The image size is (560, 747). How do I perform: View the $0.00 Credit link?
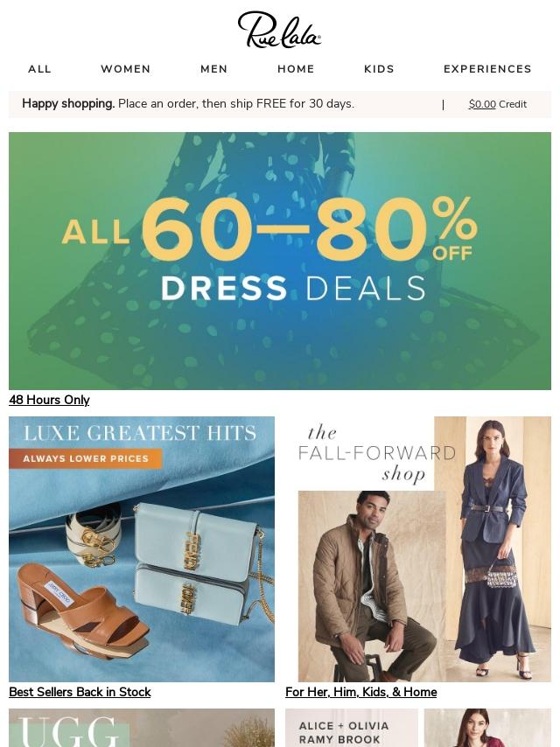pyautogui.click(x=498, y=104)
